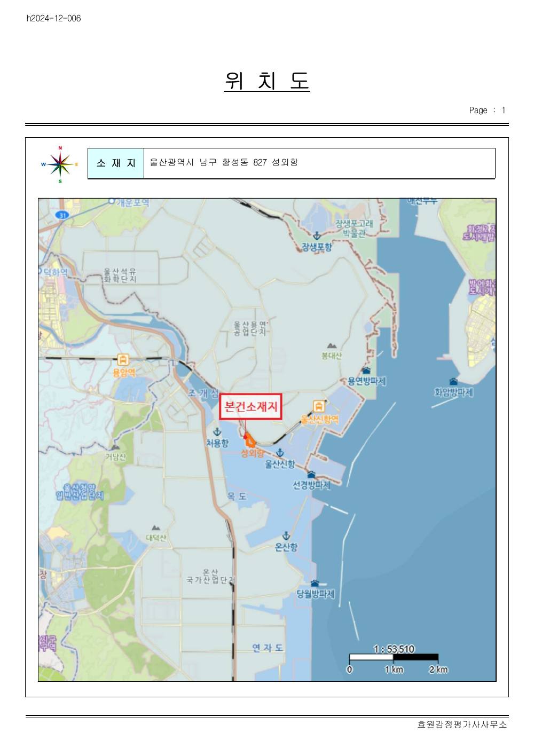
Task: Click the 1 km scale bar label
Action: click(x=394, y=670)
